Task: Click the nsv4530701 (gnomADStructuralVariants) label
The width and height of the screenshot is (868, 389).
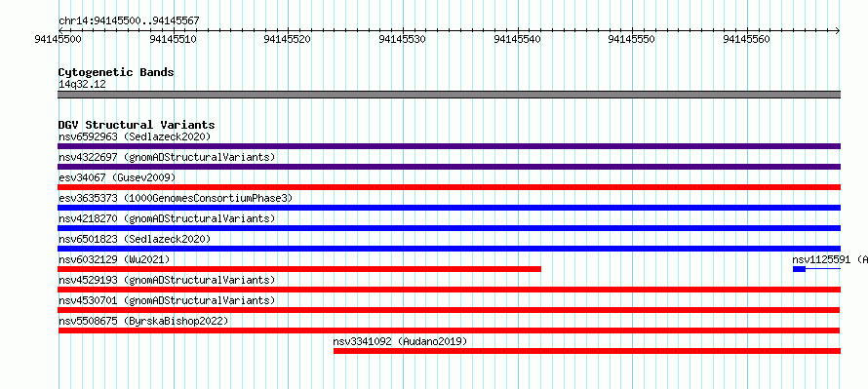Action: click(167, 300)
